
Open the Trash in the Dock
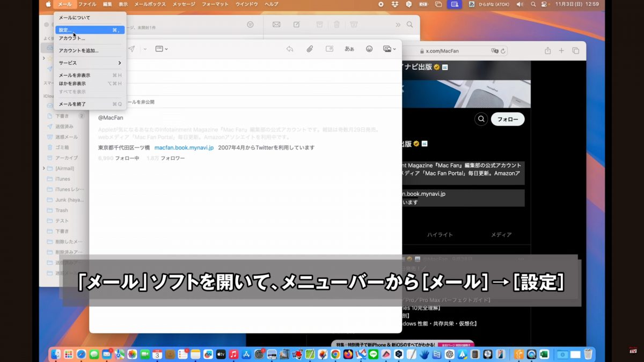tap(588, 354)
